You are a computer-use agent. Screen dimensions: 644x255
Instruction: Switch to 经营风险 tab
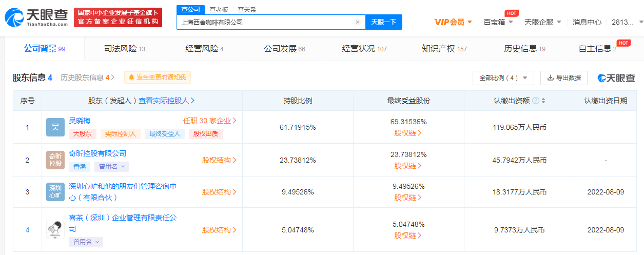point(204,49)
